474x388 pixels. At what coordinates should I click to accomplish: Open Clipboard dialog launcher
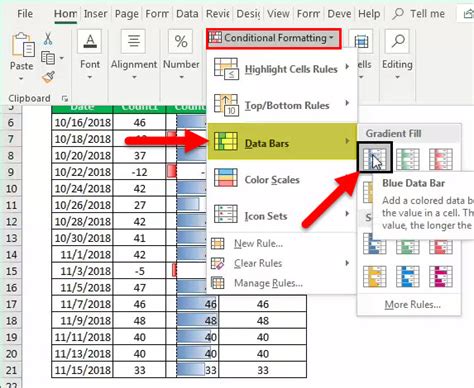point(65,98)
